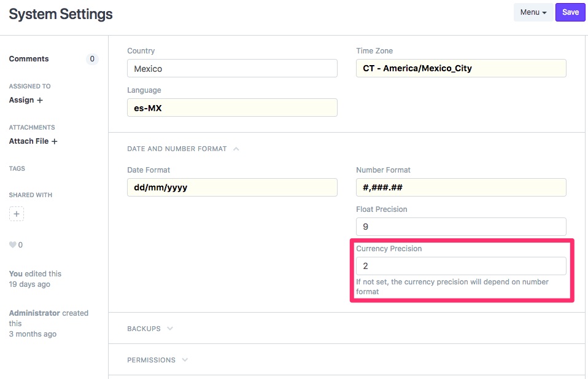Click the plus icon under Shared With

click(x=17, y=214)
